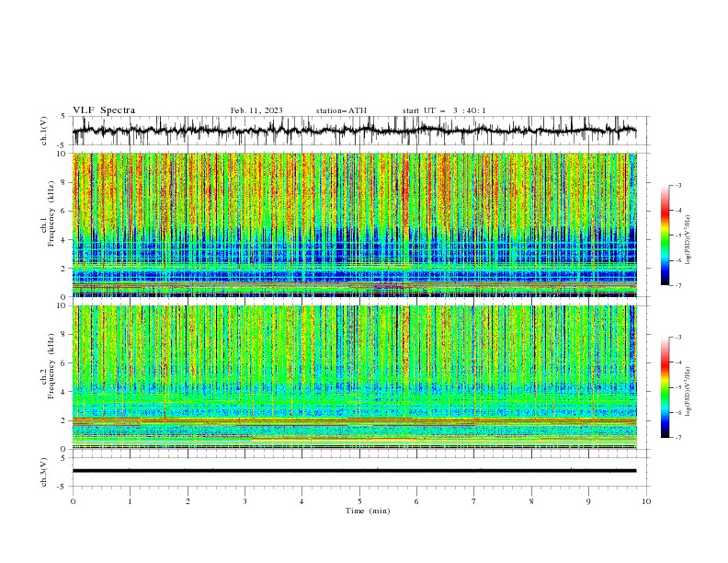Click the "-3" tick on ch.1 color bar
This screenshot has height=563, width=728.
click(678, 185)
